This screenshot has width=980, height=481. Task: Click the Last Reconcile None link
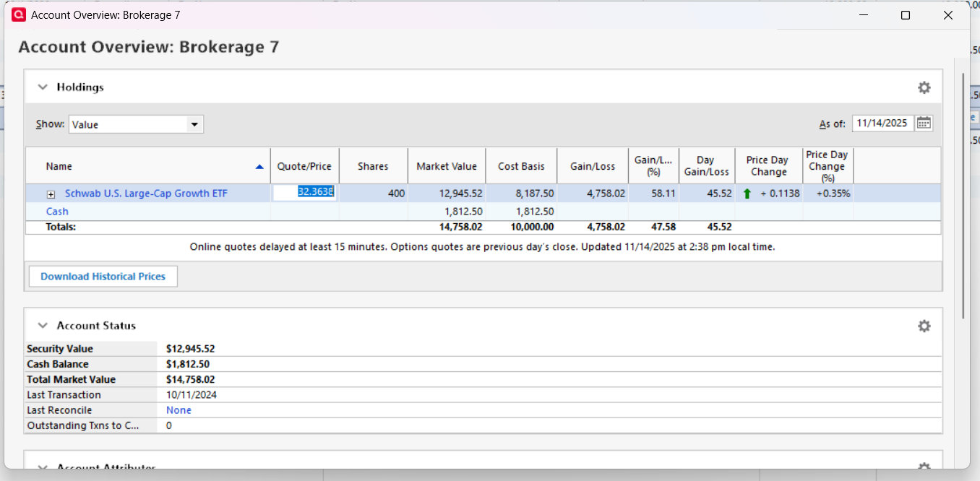[x=179, y=410]
